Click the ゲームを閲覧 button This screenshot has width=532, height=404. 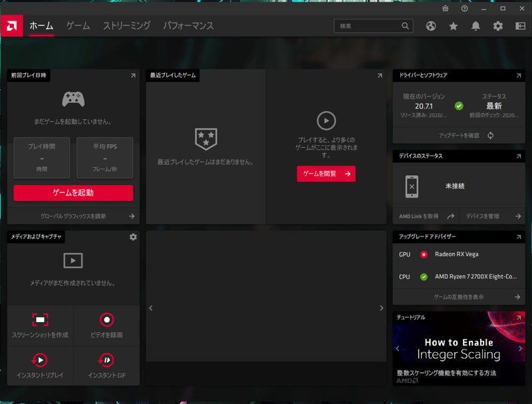click(326, 173)
